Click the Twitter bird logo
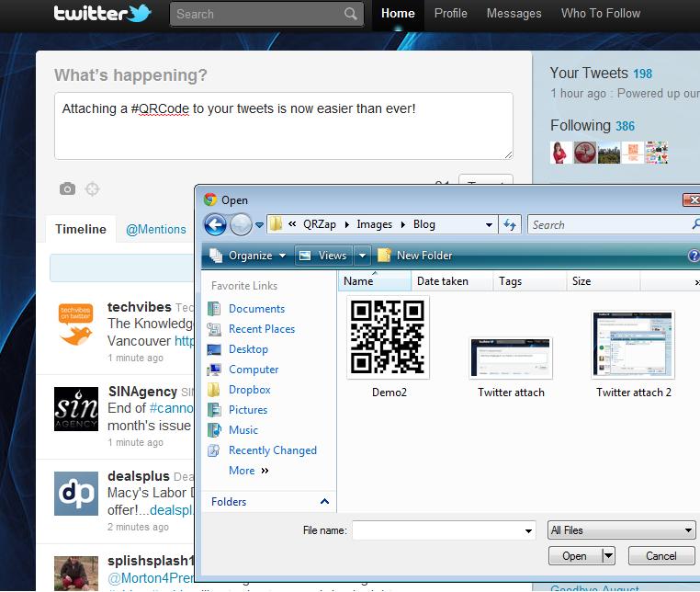This screenshot has height=592, width=700. point(139,13)
